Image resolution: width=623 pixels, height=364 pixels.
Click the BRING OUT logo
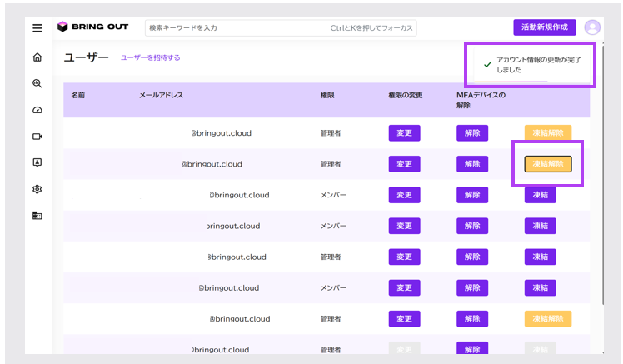93,27
